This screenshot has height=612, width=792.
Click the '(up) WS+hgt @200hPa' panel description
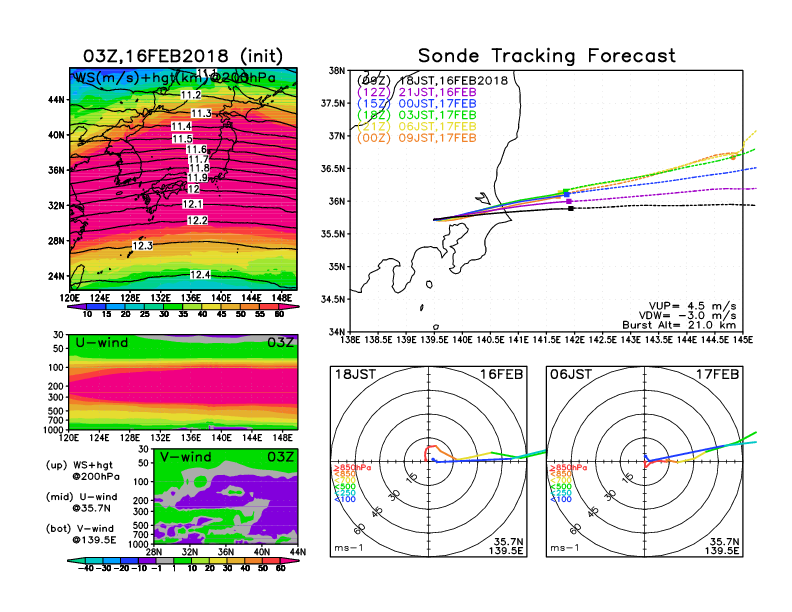pyautogui.click(x=83, y=471)
